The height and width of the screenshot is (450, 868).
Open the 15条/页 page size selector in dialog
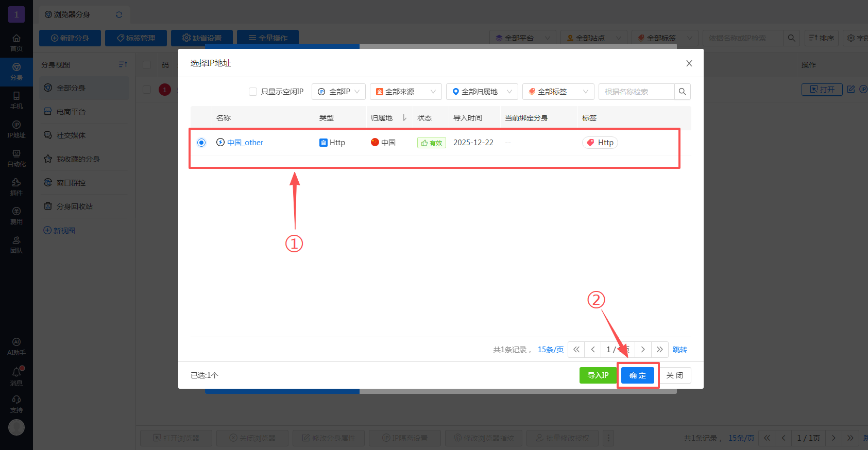click(551, 350)
